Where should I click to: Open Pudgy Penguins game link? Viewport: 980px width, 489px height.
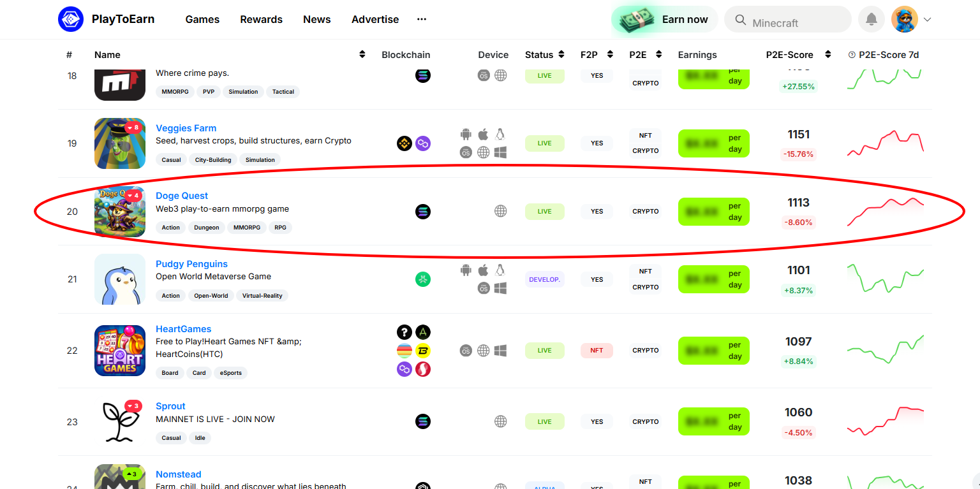click(x=191, y=264)
